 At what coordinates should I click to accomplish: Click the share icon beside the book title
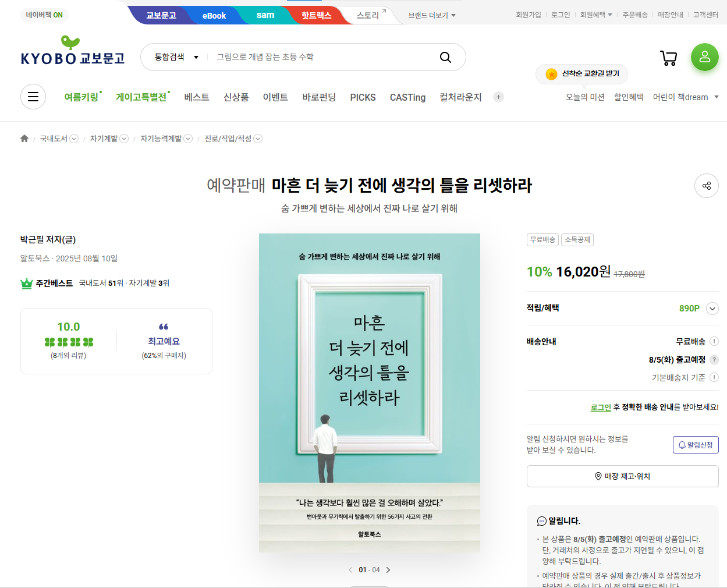pos(706,185)
